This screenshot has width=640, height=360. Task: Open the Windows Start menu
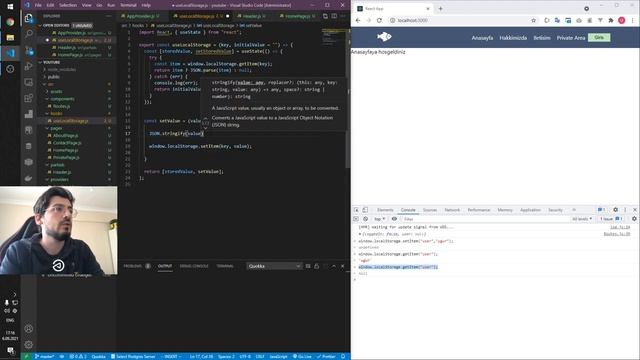10,7
